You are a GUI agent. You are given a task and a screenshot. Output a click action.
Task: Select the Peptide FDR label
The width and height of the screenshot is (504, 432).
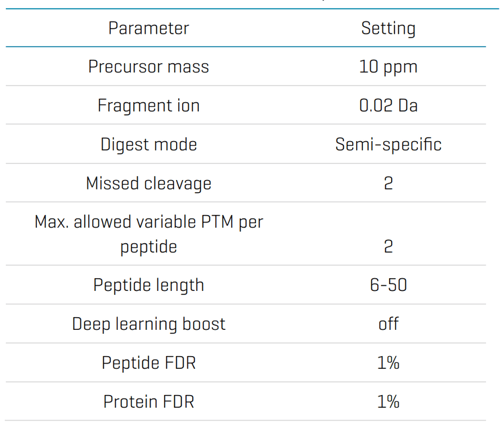click(149, 363)
